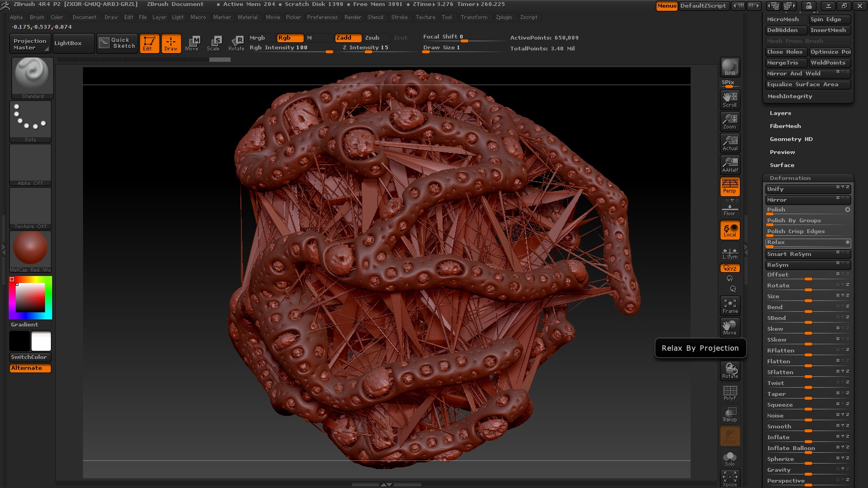The image size is (868, 488).
Task: Expand the Layers subpalette
Action: pyautogui.click(x=780, y=113)
